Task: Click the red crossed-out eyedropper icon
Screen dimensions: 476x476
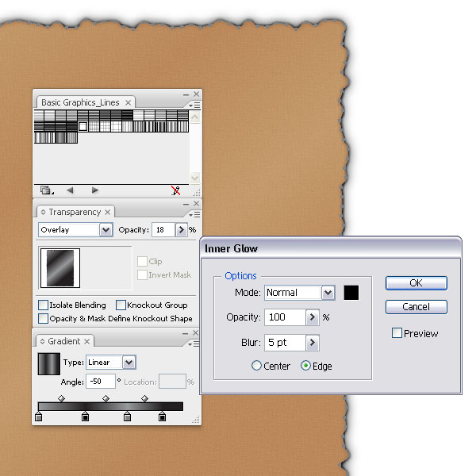Action: [176, 190]
